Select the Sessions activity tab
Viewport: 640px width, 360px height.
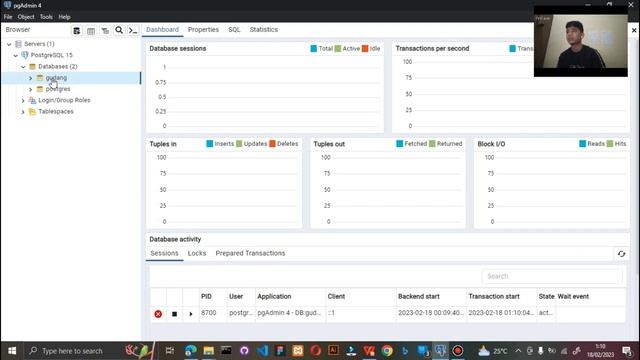(x=164, y=253)
